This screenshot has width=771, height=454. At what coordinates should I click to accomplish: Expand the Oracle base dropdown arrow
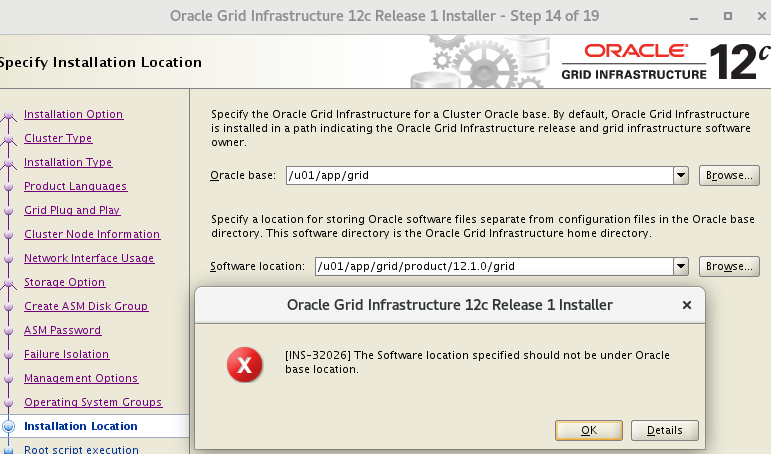pyautogui.click(x=681, y=175)
